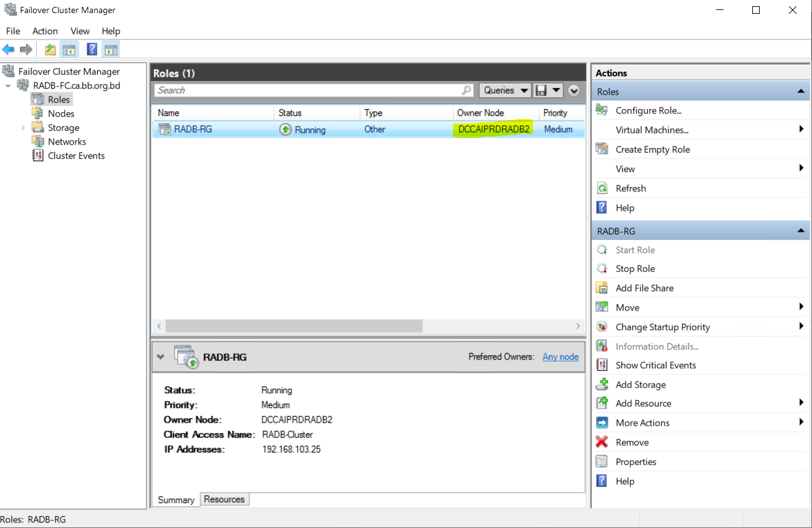Open the Queries dropdown
Viewport: 812px width, 528px height.
point(505,90)
